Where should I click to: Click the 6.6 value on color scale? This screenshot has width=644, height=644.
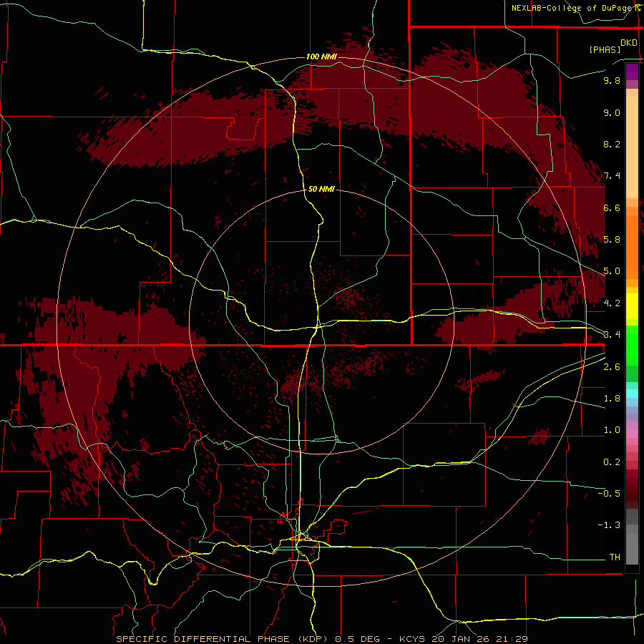tap(612, 208)
